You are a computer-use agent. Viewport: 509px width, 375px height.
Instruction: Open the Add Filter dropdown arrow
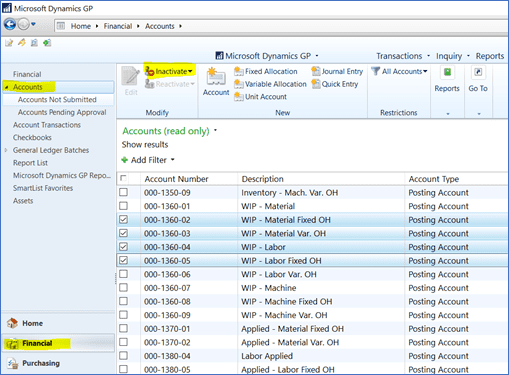173,160
